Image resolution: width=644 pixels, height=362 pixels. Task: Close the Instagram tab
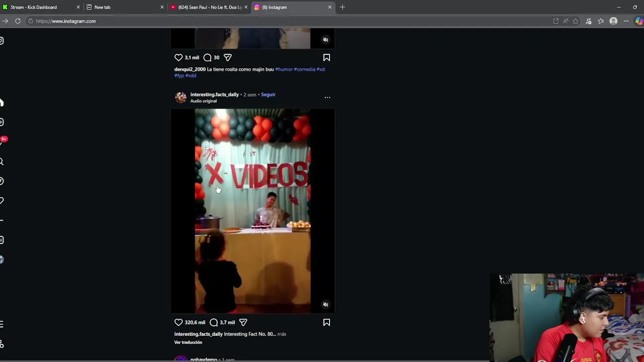330,7
